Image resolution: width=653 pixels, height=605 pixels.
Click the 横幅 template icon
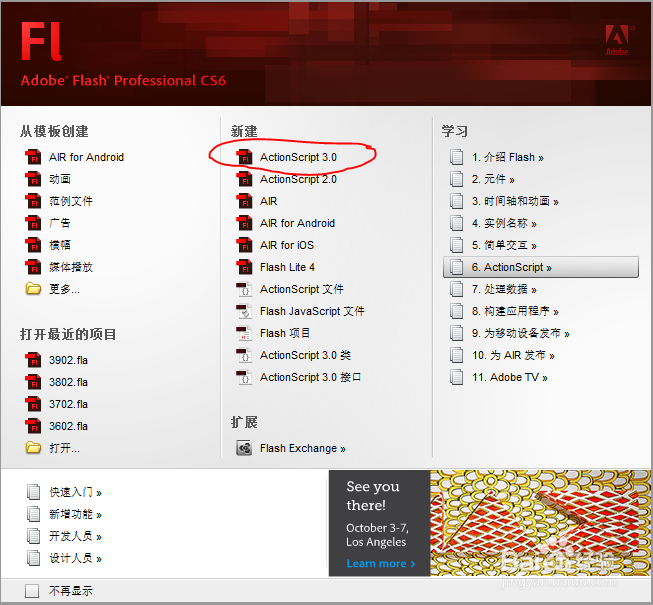[x=33, y=245]
